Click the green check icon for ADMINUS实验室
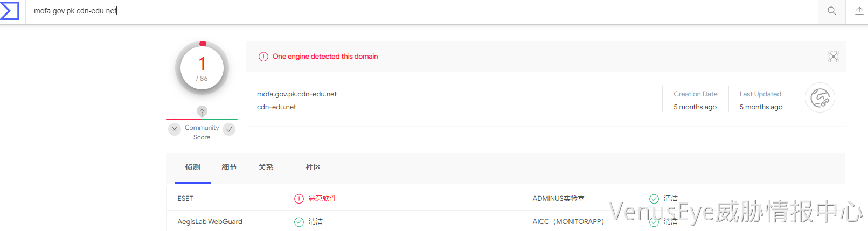868x231 pixels. pos(654,199)
